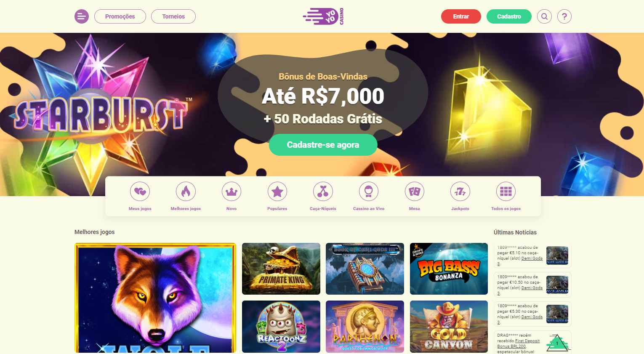644x354 pixels.
Task: Open the Big Bass Bonanza game thumbnail
Action: 449,269
